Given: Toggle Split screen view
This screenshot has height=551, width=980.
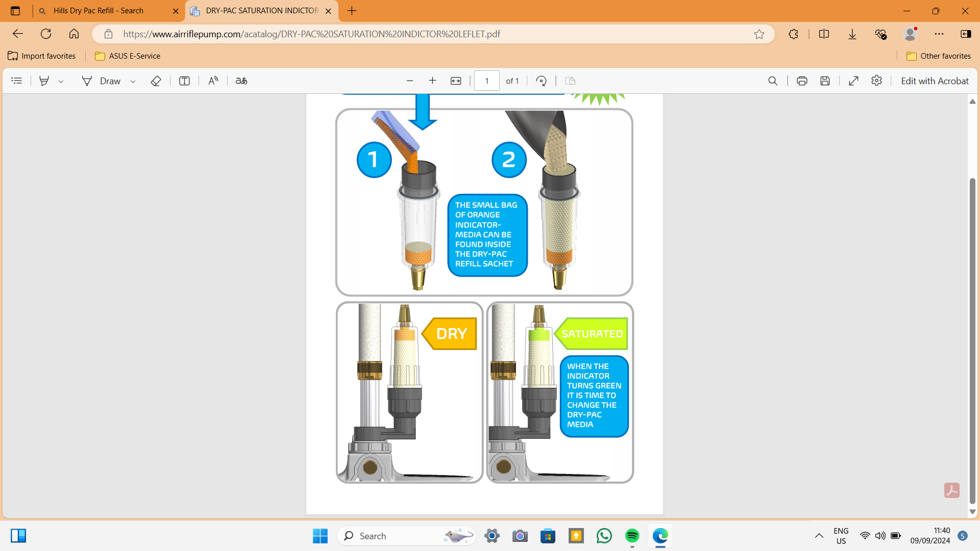Looking at the screenshot, I should click(x=824, y=34).
